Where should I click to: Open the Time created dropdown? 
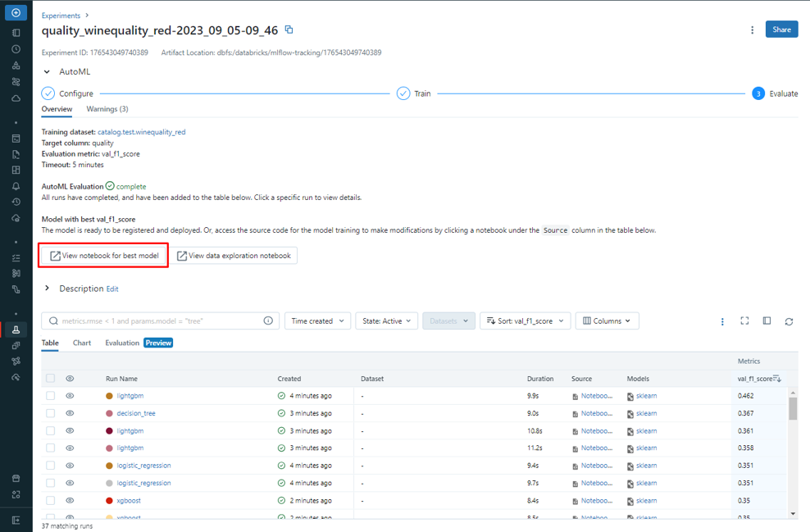click(x=318, y=321)
